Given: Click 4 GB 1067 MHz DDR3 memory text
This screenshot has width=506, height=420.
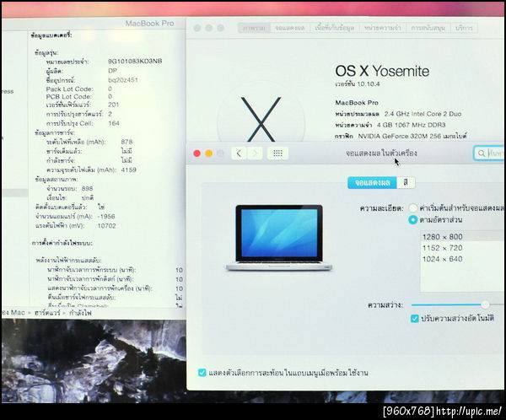Looking at the screenshot, I should 412,125.
